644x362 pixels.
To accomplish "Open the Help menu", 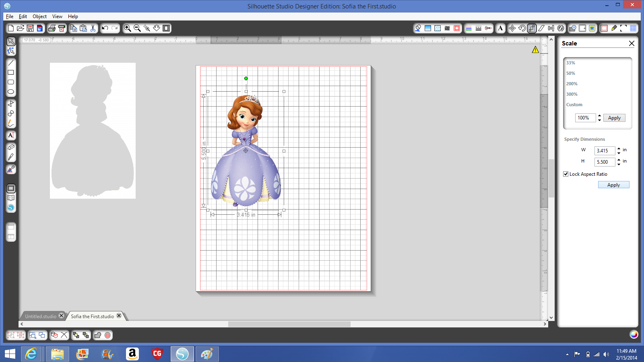I will 73,16.
